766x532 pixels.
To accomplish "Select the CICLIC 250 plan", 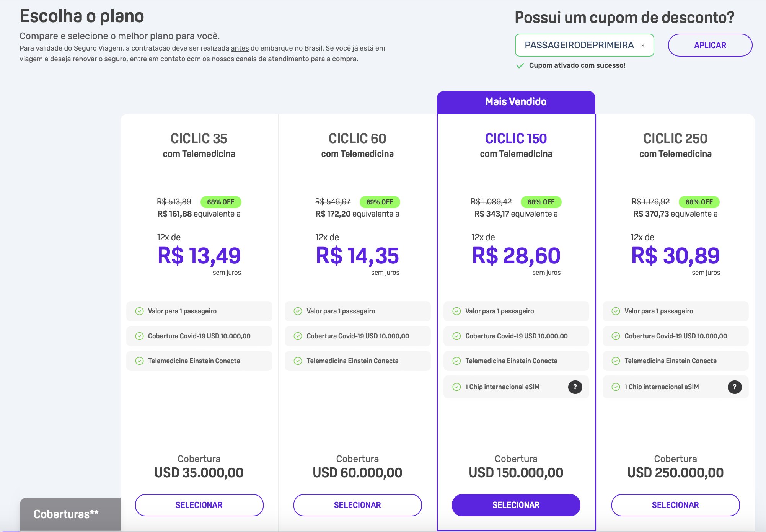I will [675, 505].
